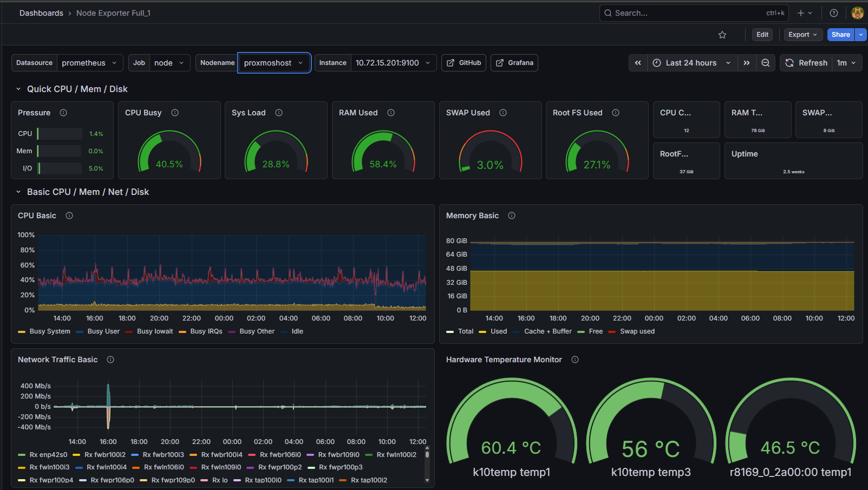Viewport: 868px width, 490px height.
Task: Show info for Root FS Used panel
Action: [x=616, y=113]
